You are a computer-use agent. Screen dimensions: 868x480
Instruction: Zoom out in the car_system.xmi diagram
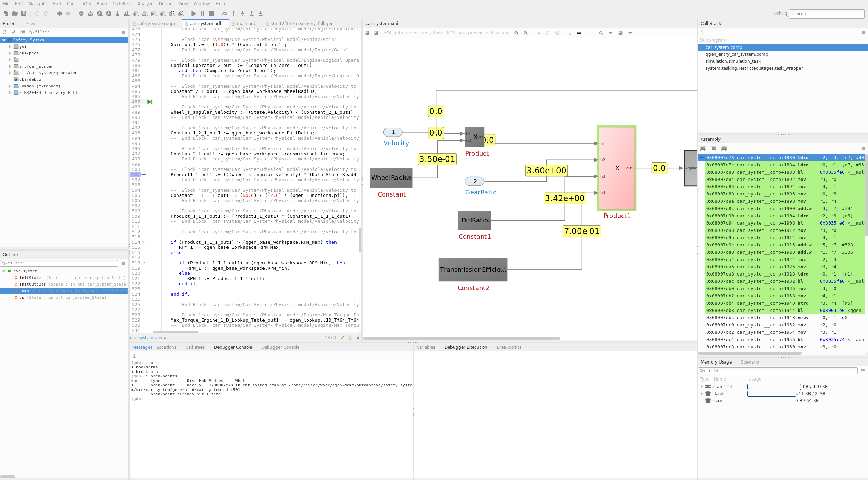pos(517,33)
